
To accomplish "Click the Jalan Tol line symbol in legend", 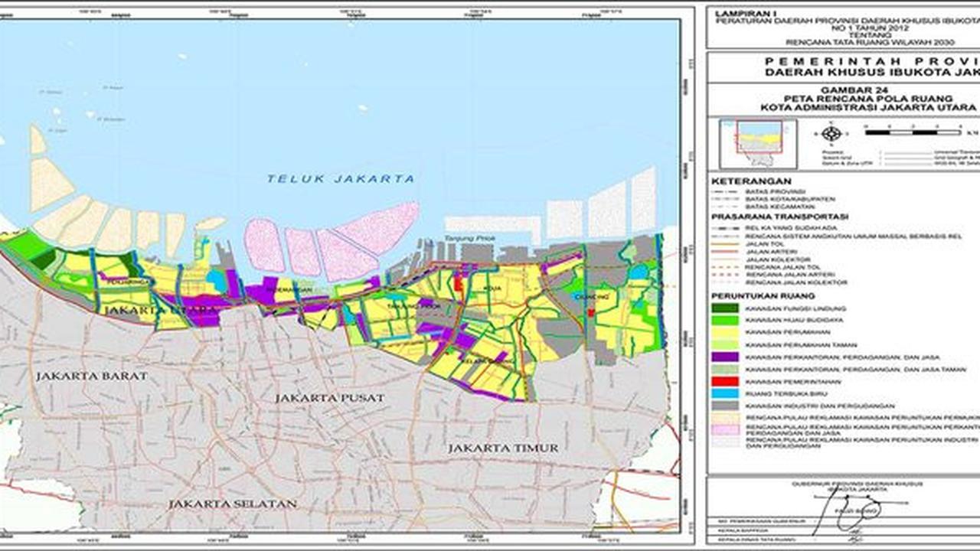I will [x=724, y=245].
